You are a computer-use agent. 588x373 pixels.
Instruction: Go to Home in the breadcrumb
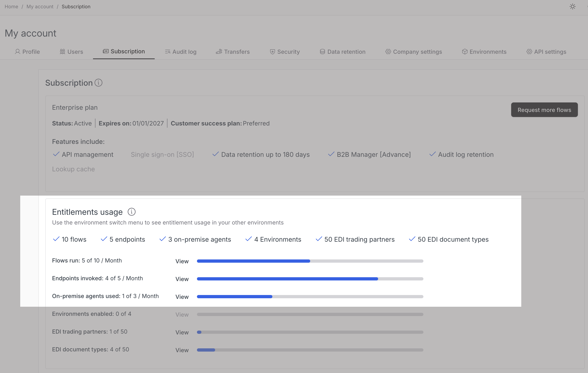[11, 7]
